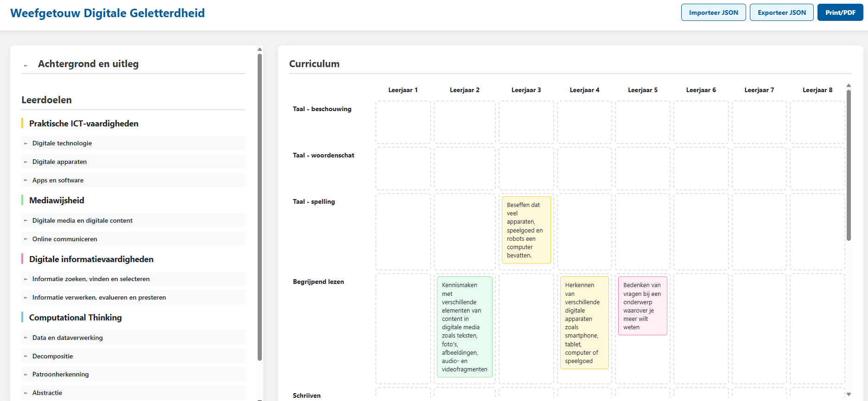Screen dimensions: 868x401
Task: Click the Exporteer JSON button
Action: tap(781, 13)
